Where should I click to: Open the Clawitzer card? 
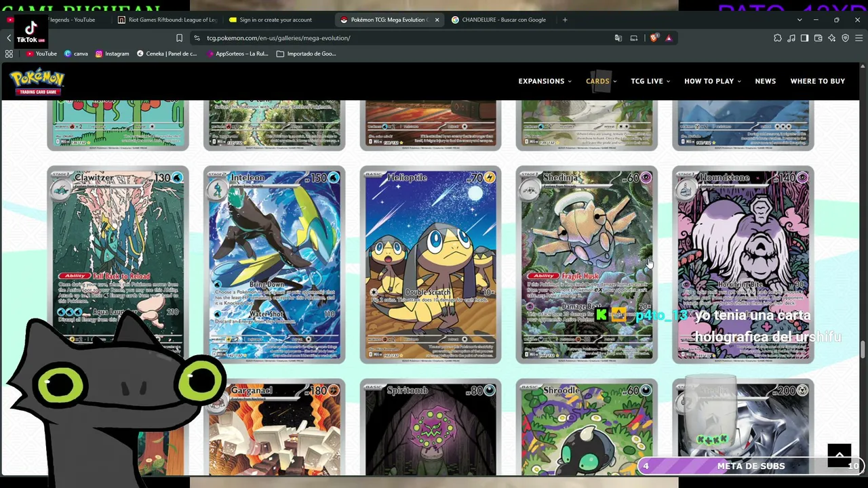point(118,264)
